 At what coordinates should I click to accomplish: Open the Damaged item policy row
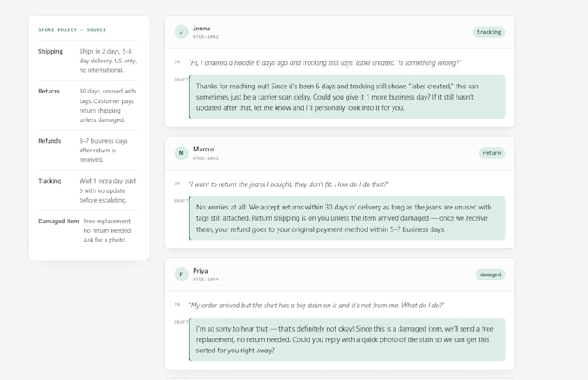pyautogui.click(x=88, y=230)
